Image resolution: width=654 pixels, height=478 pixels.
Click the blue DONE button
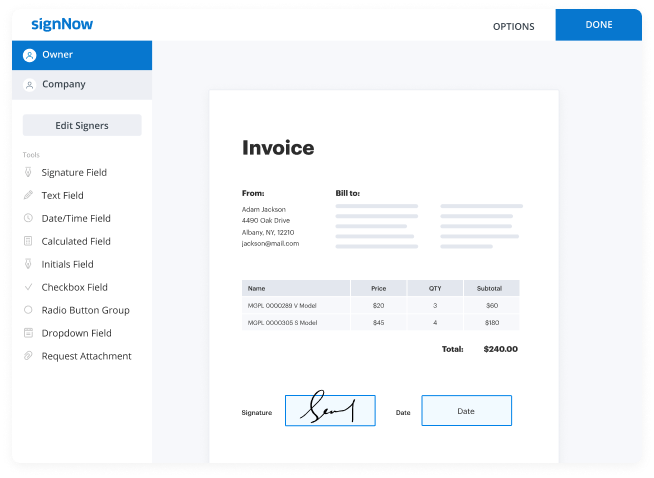tap(598, 25)
